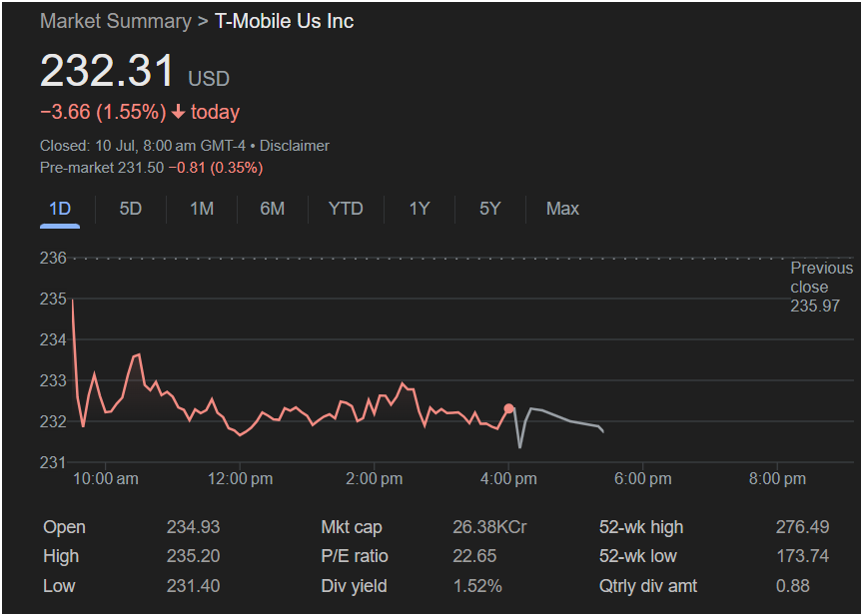The image size is (863, 616).
Task: Click the 10:00 am axis label
Action: (106, 479)
